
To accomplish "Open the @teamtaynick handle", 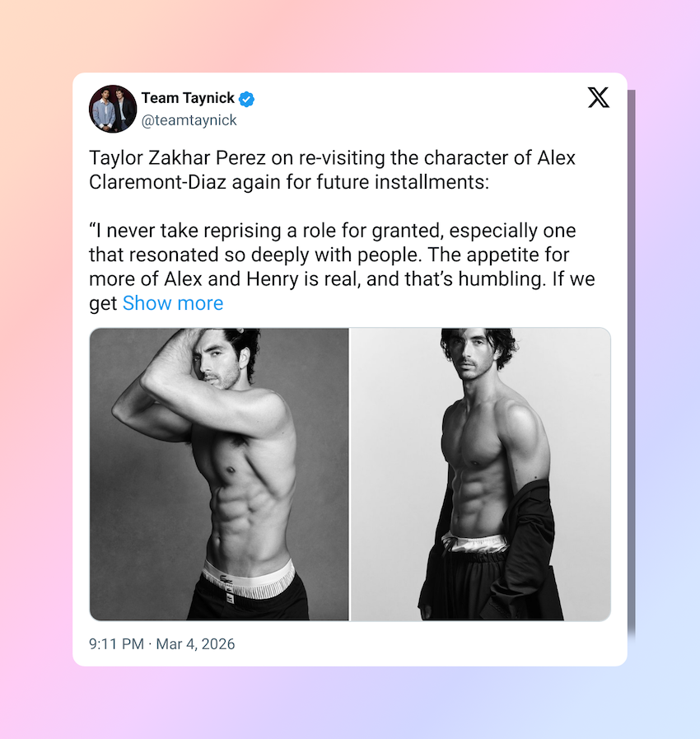I will point(189,120).
